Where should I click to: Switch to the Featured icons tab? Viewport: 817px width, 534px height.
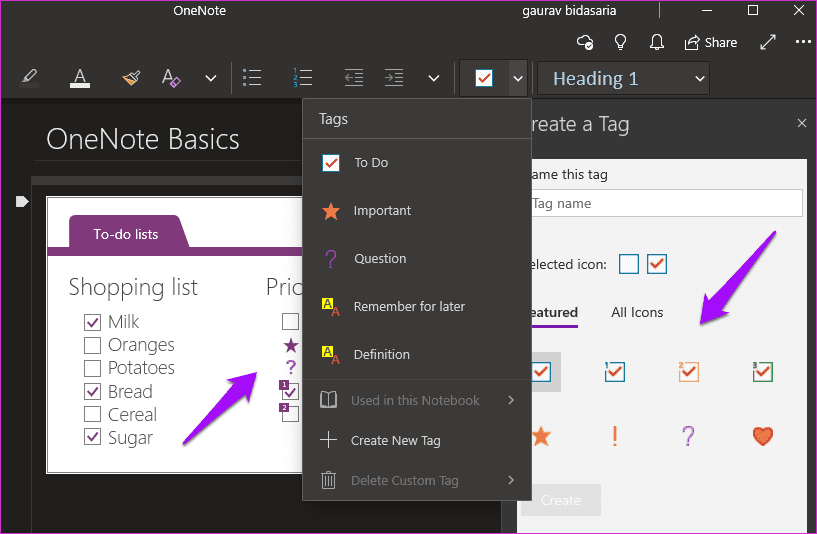pos(554,313)
